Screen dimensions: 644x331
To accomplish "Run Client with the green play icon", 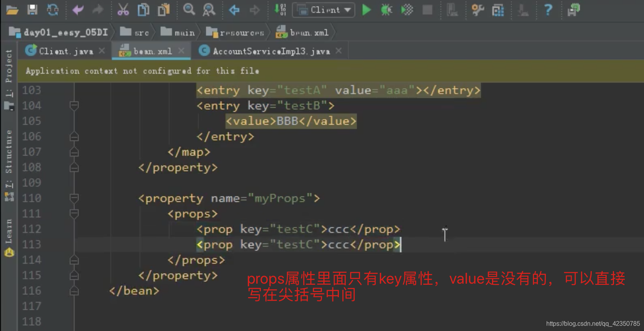I will pos(366,10).
